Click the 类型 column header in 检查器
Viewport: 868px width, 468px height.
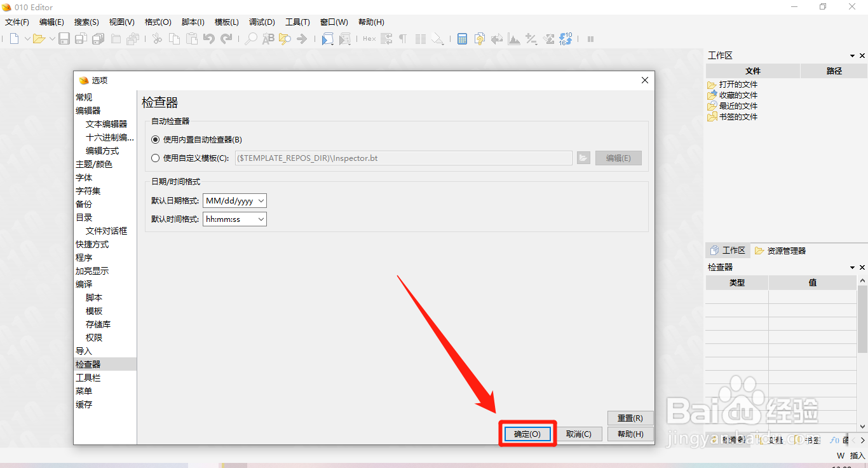(736, 282)
